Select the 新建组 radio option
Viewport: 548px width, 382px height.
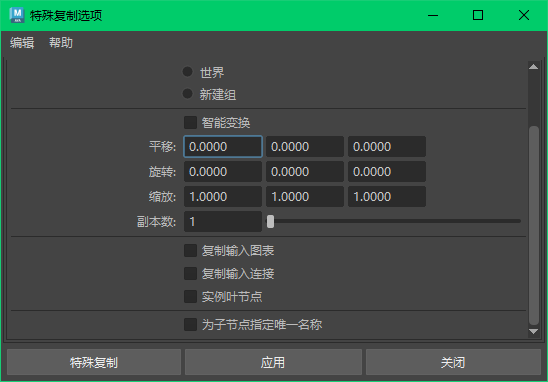point(188,94)
